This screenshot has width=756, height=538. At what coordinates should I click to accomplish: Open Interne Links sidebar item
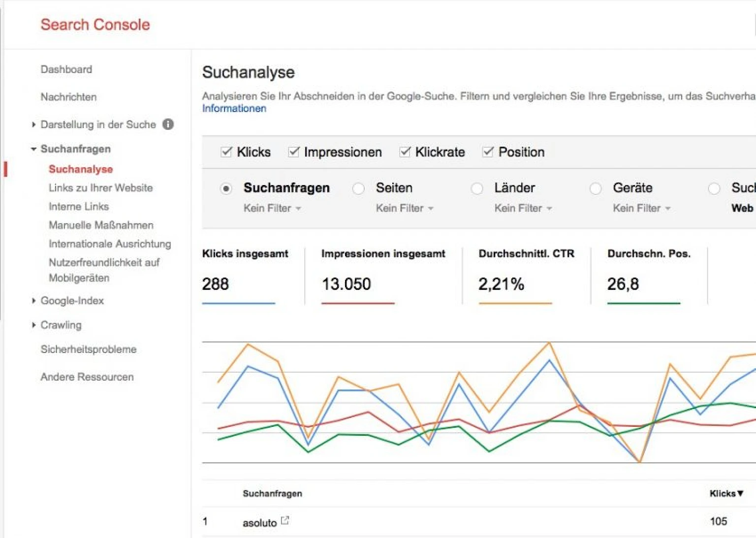[79, 206]
